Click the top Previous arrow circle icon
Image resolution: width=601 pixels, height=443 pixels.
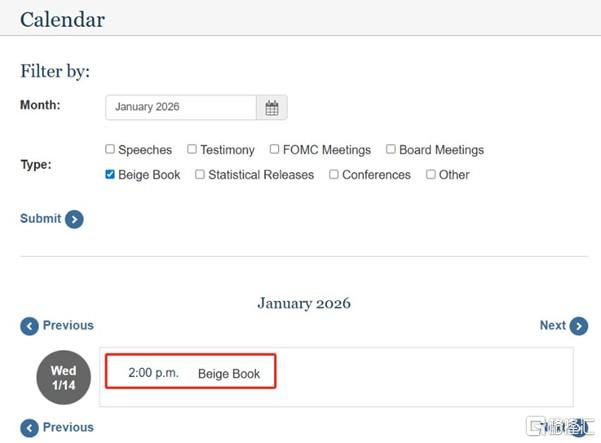(x=30, y=327)
